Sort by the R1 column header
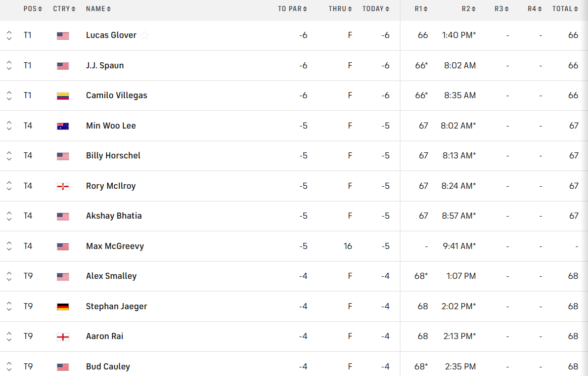This screenshot has width=588, height=376. pyautogui.click(x=421, y=9)
